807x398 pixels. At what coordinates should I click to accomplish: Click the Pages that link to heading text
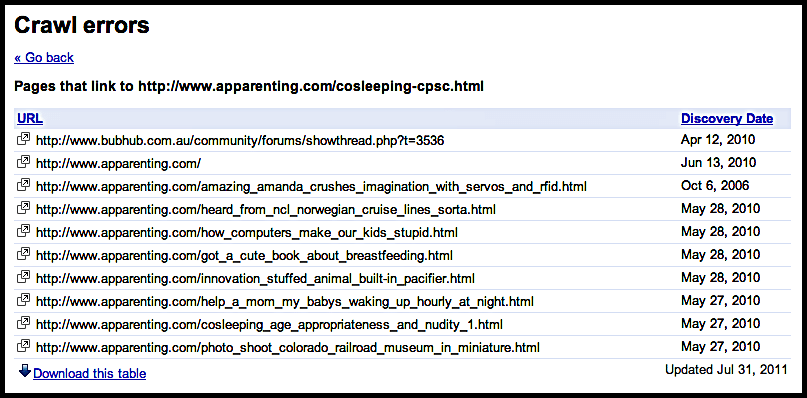(x=249, y=86)
